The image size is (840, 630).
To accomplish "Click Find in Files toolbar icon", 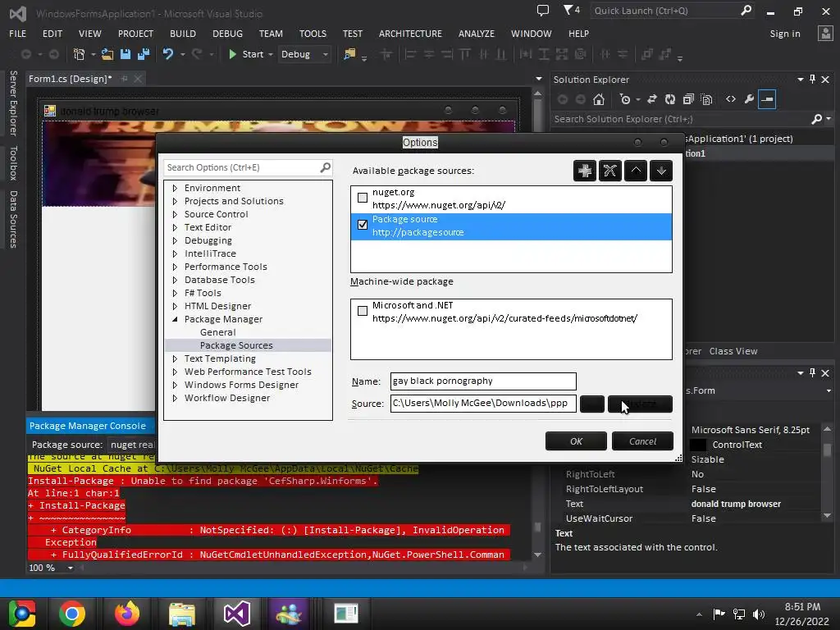I will click(x=349, y=54).
